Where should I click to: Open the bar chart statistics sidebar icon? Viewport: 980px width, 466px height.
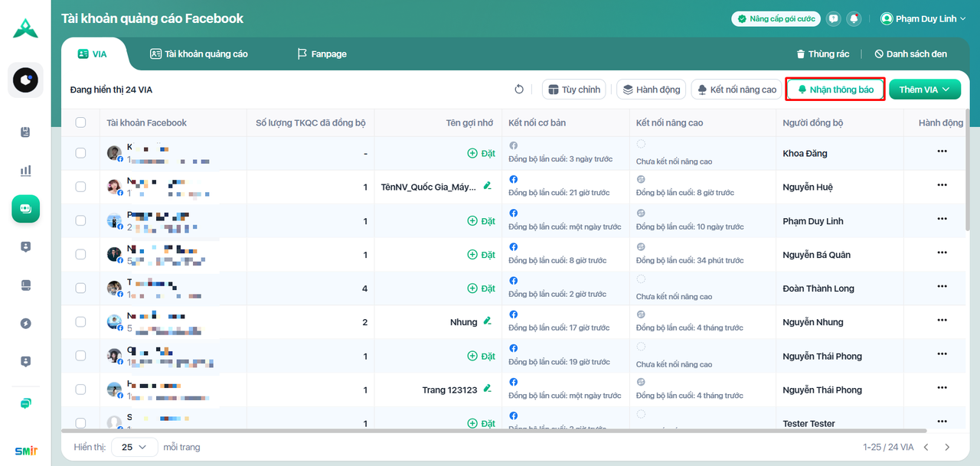[x=25, y=171]
